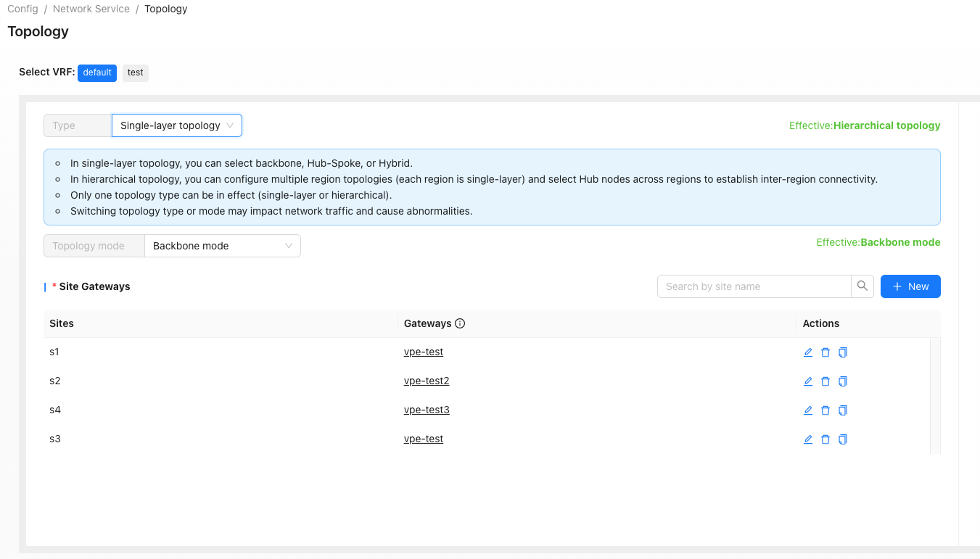Click the Gateways info icon
The width and height of the screenshot is (980, 559).
pyautogui.click(x=460, y=323)
